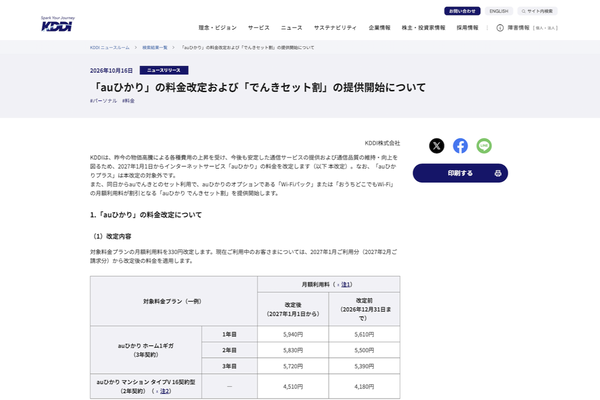Open the #パーソナル hashtag link
Image resolution: width=600 pixels, height=400 pixels.
pos(103,101)
